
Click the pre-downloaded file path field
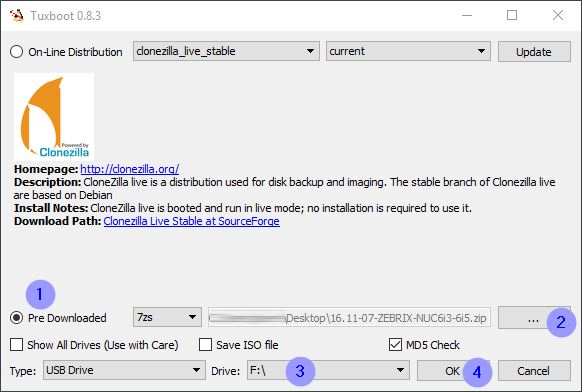349,317
